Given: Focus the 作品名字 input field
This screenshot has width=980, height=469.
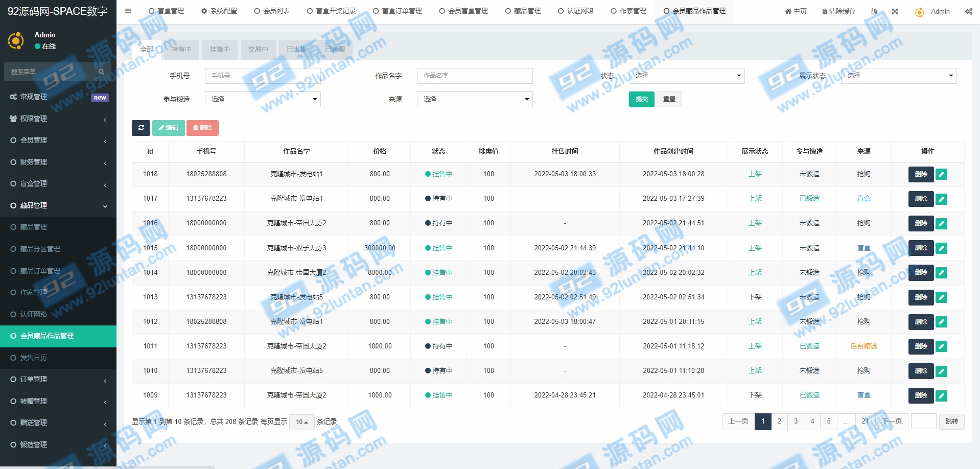Looking at the screenshot, I should click(x=475, y=76).
